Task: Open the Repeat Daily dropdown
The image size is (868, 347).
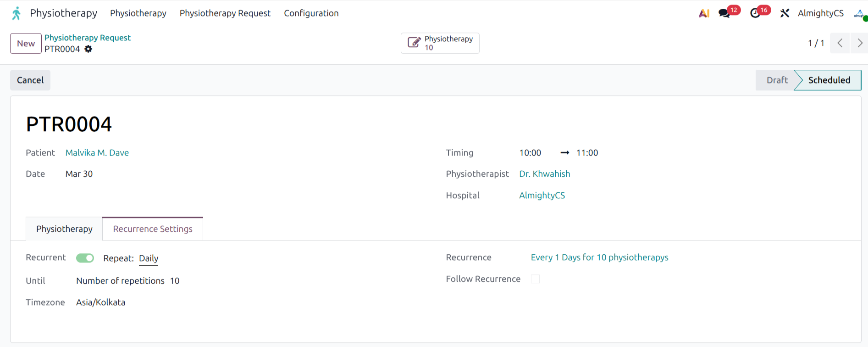Action: tap(149, 258)
